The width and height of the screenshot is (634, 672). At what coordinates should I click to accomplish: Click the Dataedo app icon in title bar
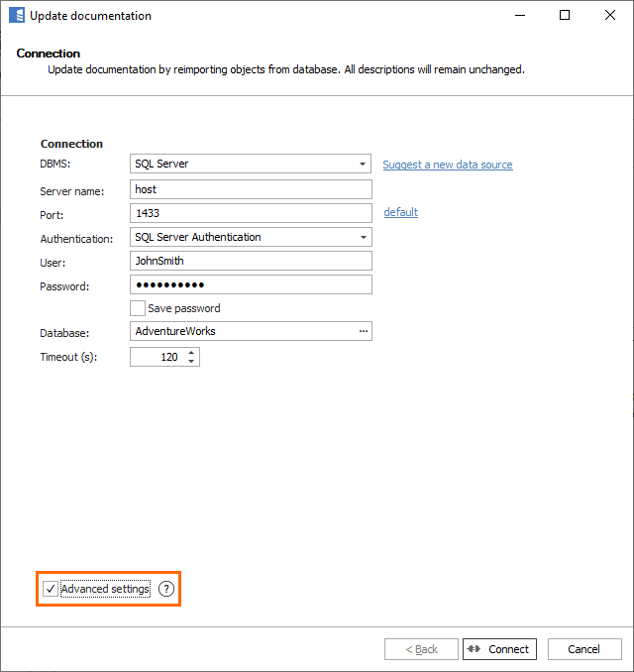[16, 16]
